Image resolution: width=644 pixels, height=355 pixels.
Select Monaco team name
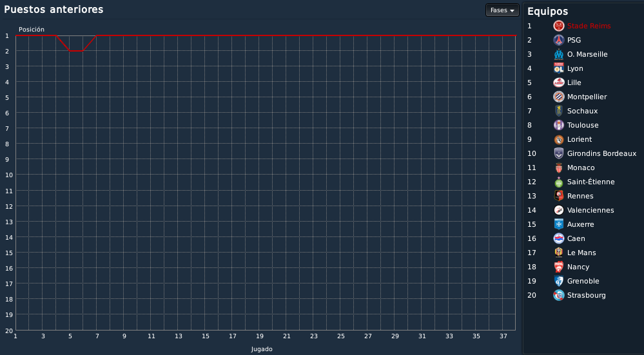pos(581,168)
